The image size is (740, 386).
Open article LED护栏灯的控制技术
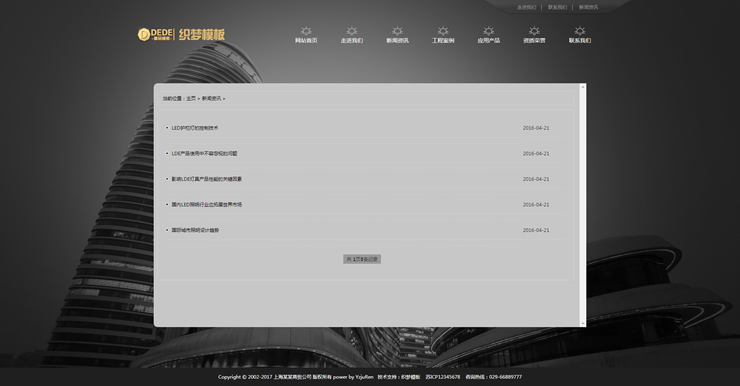click(x=195, y=128)
